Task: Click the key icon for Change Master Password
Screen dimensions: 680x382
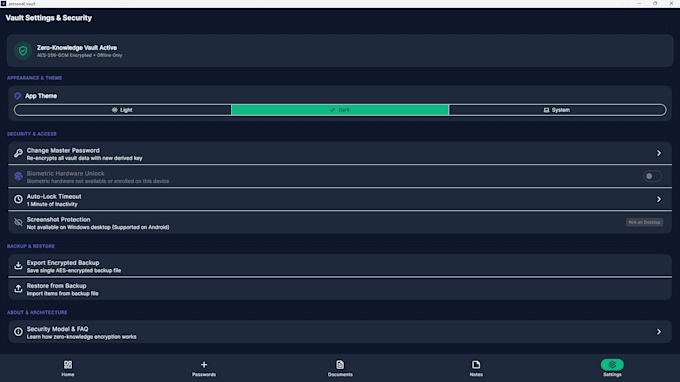Action: click(x=18, y=153)
